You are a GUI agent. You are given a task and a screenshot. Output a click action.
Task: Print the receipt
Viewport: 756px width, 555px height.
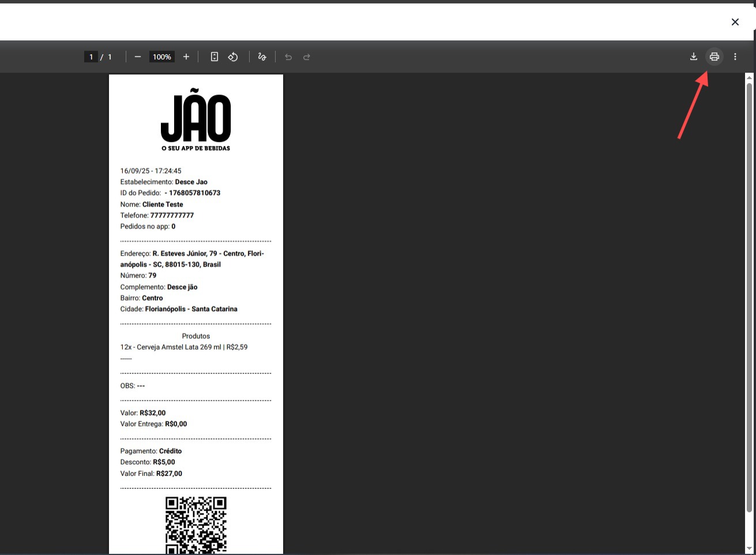point(714,57)
